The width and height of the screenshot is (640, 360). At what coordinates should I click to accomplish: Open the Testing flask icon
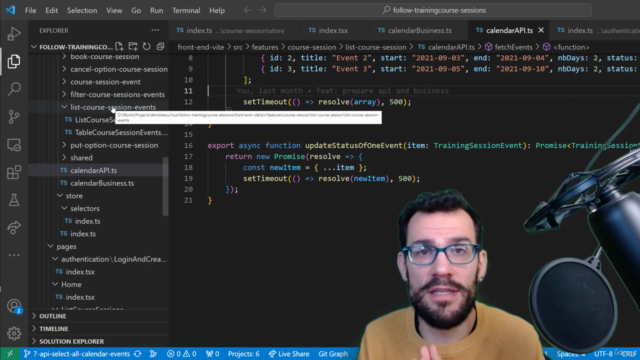coord(14,200)
